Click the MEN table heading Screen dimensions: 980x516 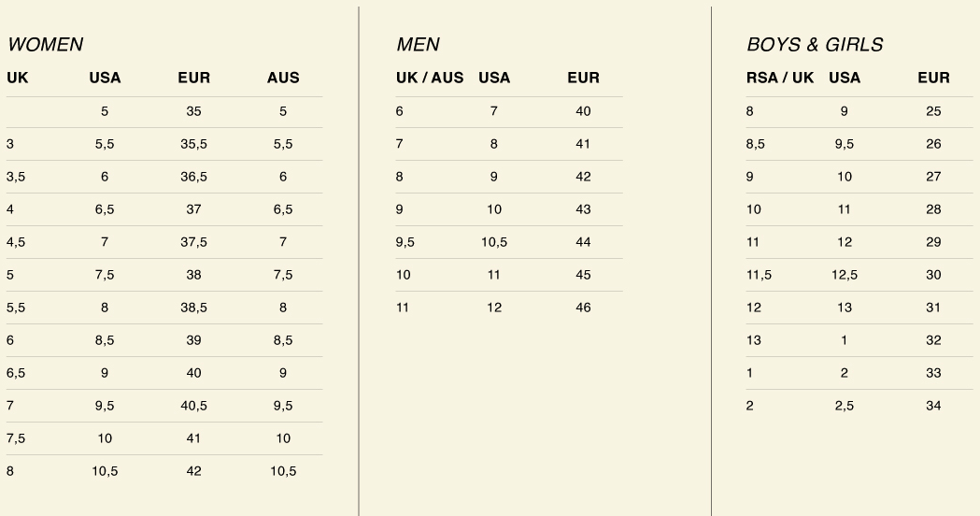click(x=418, y=45)
